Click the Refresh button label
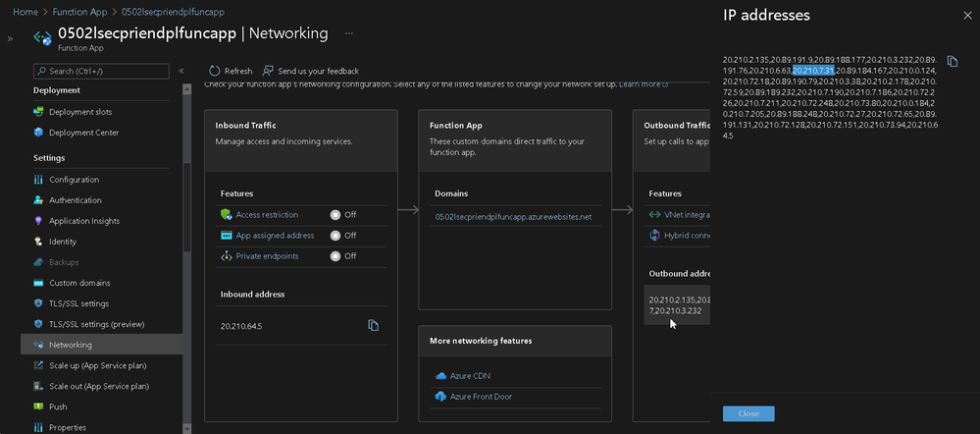980x434 pixels. tap(238, 72)
